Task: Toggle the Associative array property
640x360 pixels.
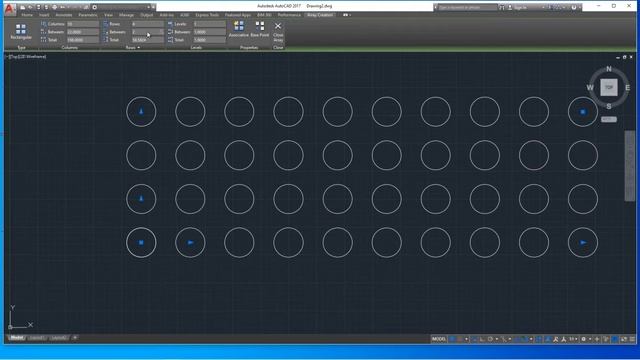Action: click(238, 29)
